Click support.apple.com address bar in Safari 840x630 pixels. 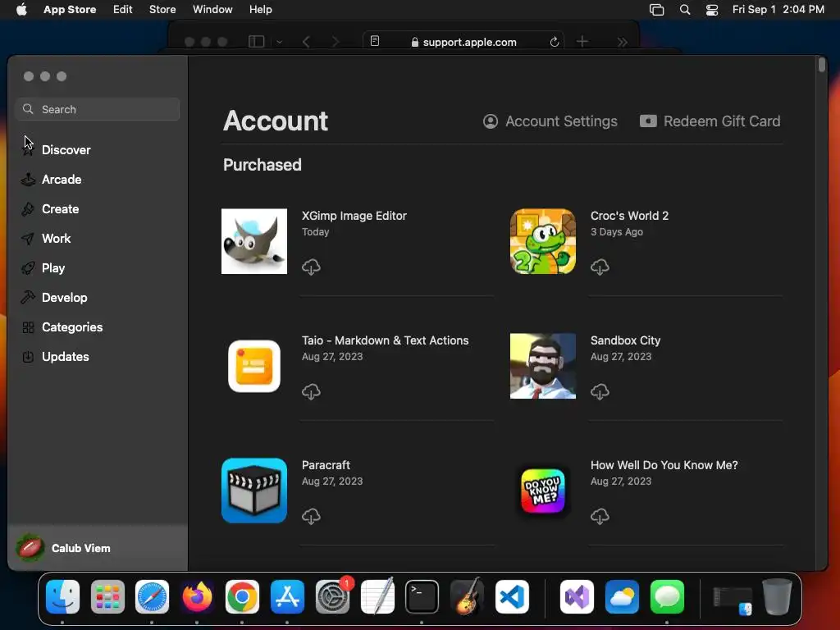[x=464, y=42]
